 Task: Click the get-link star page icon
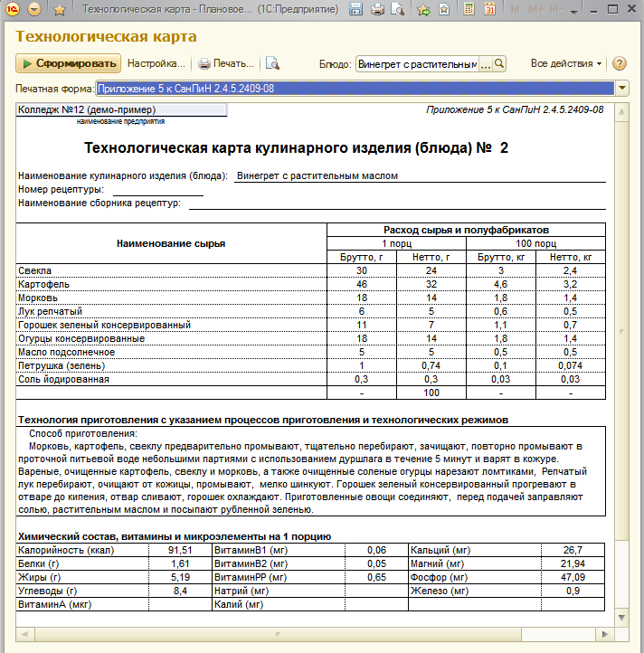[x=444, y=9]
